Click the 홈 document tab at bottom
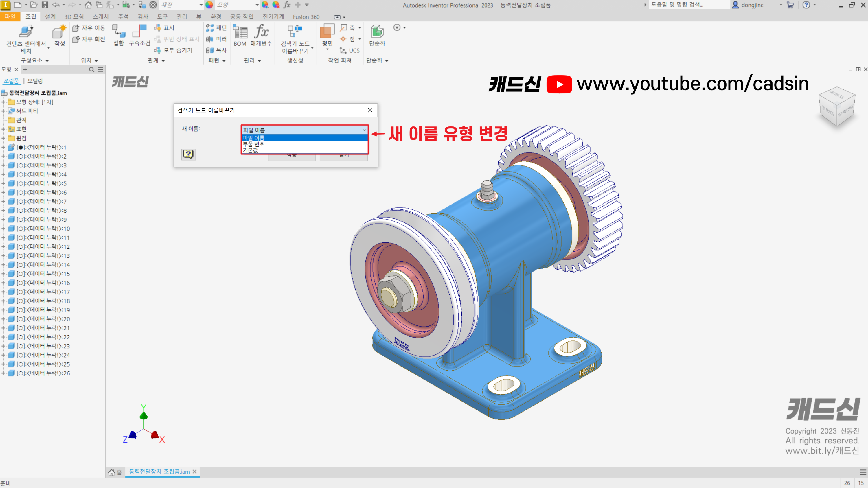Screen dimensions: 868x488 [115, 472]
